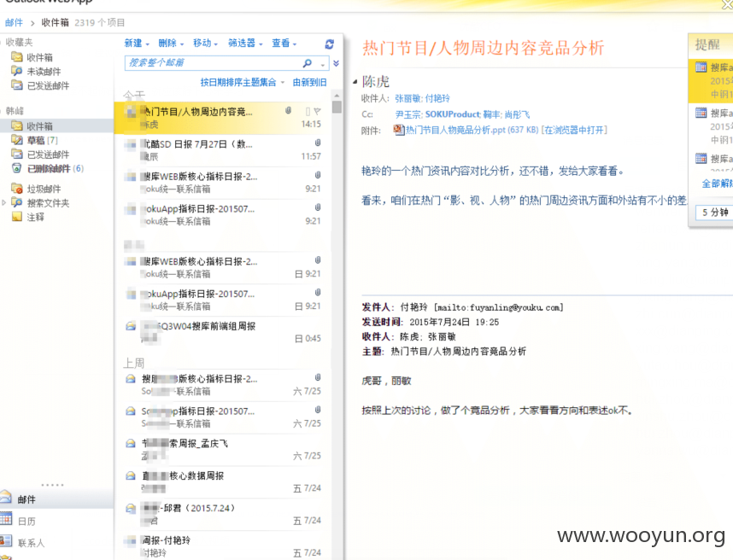The height and width of the screenshot is (560, 733).
Task: Open the 筛选器 dropdown menu
Action: tap(245, 44)
